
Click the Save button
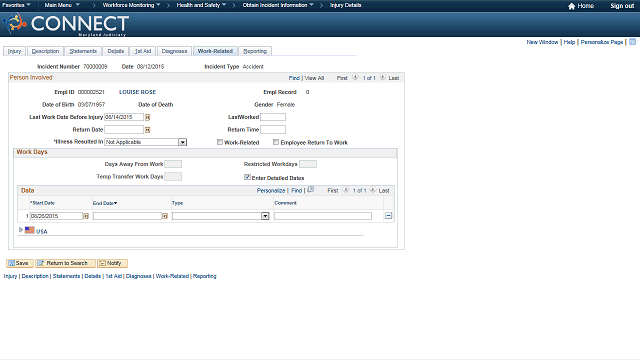[20, 263]
